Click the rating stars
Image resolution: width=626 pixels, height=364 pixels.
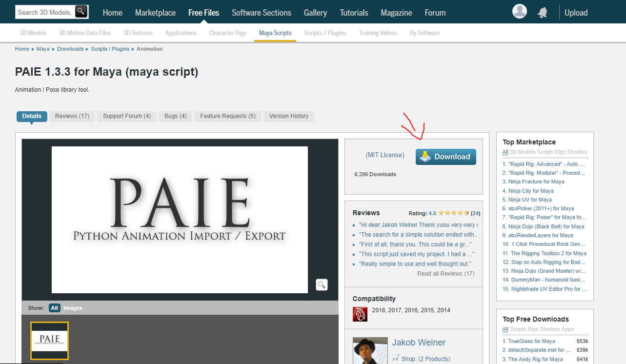pos(454,213)
